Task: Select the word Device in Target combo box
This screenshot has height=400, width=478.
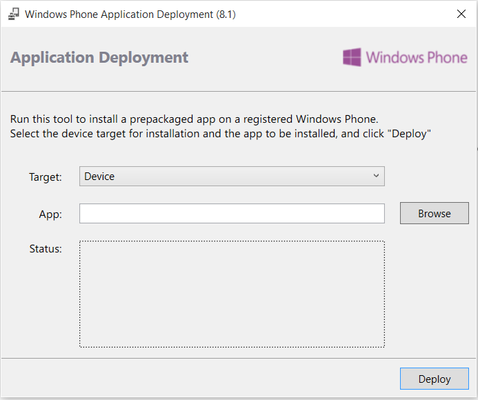Action: pyautogui.click(x=99, y=176)
